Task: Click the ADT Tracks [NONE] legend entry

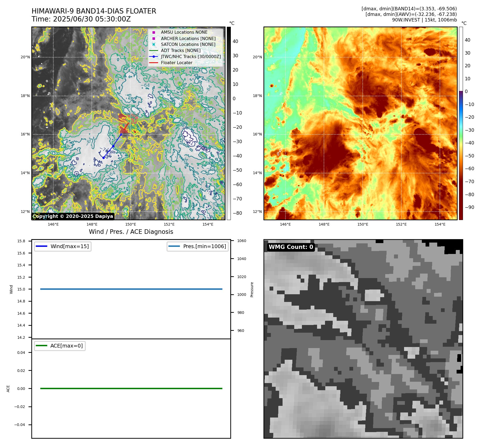Action: click(x=181, y=50)
